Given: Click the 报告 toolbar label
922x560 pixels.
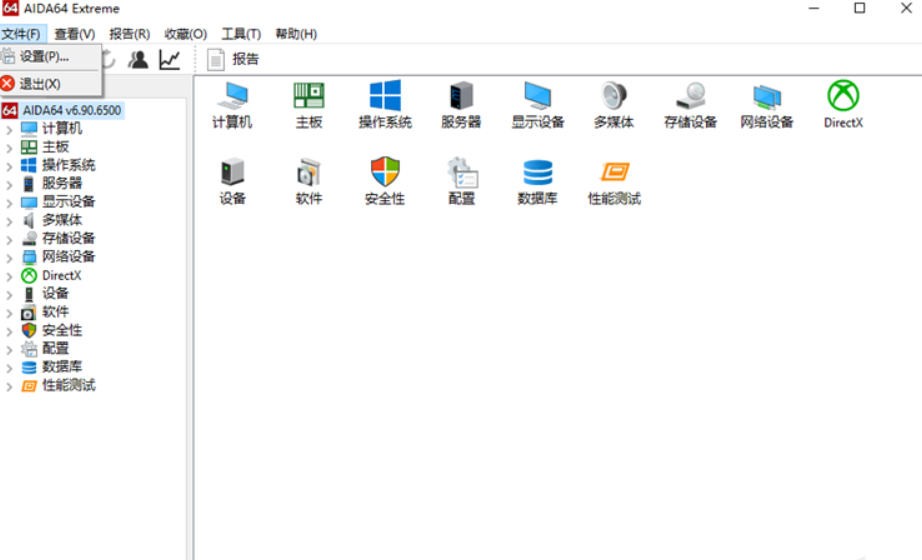Looking at the screenshot, I should pos(246,59).
